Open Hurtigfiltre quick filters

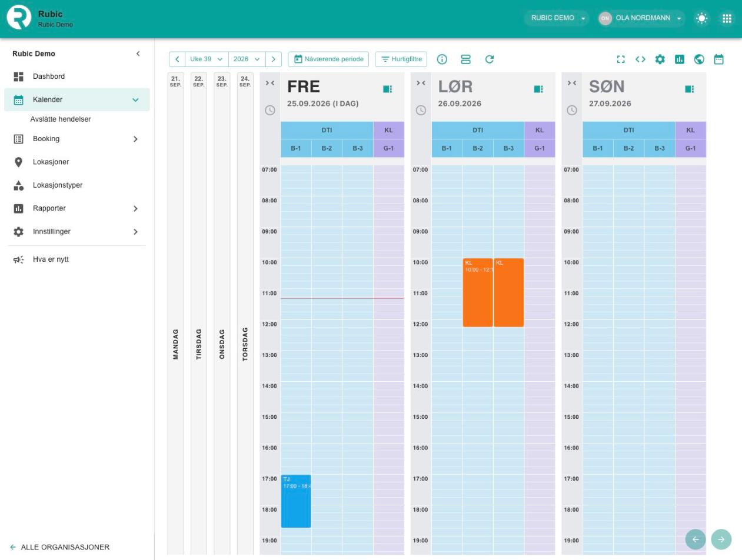tap(401, 59)
